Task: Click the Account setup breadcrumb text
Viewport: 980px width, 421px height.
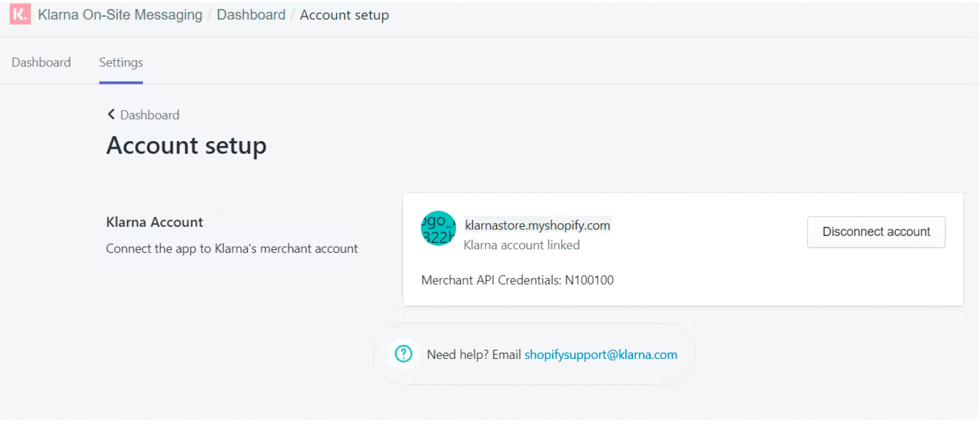Action: point(345,15)
